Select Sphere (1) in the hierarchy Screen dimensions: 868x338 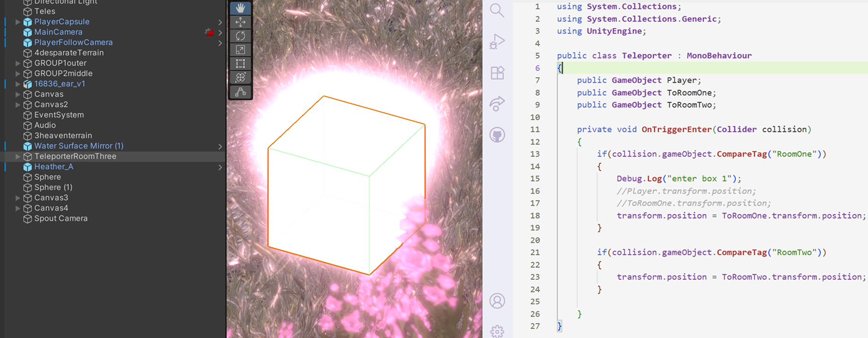(53, 187)
